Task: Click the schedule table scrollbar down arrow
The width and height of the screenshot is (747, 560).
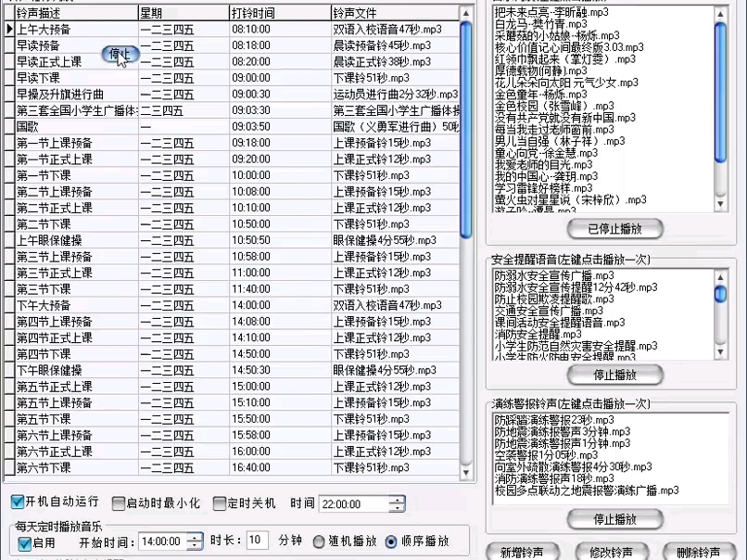Action: coord(466,472)
